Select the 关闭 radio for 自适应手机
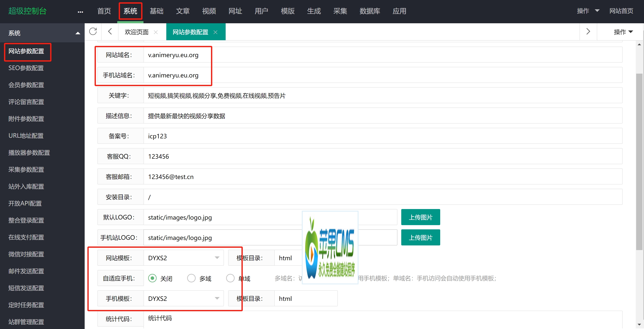Image resolution: width=644 pixels, height=329 pixels. (152, 278)
